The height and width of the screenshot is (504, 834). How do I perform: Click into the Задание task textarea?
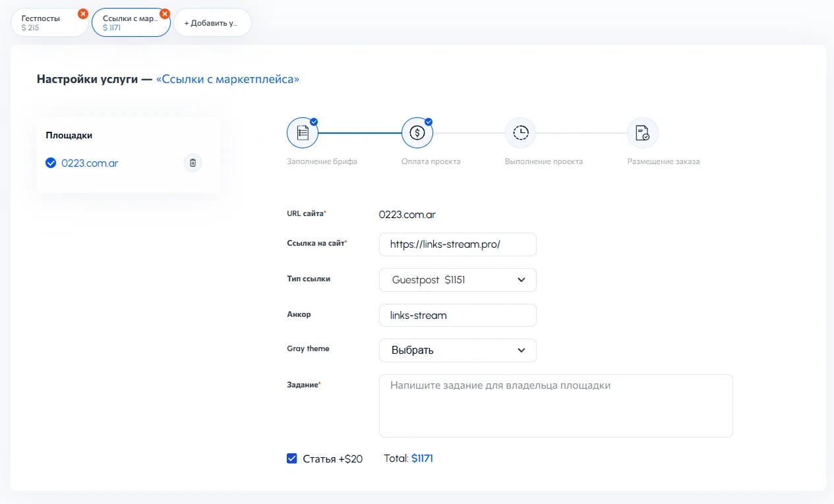(555, 406)
